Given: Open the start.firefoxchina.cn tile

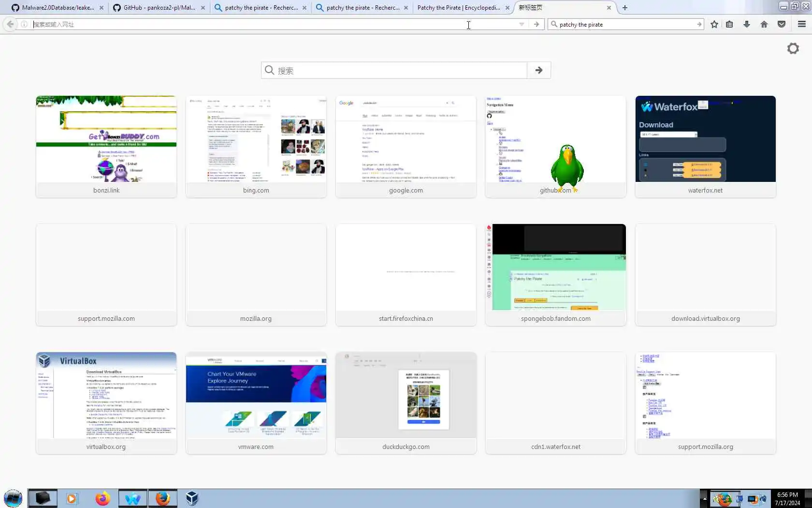Looking at the screenshot, I should (x=406, y=275).
